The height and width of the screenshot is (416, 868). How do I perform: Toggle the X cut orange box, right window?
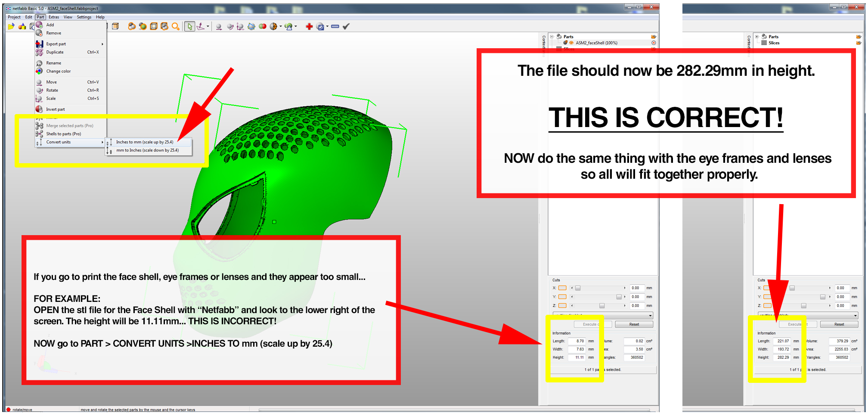click(x=767, y=288)
